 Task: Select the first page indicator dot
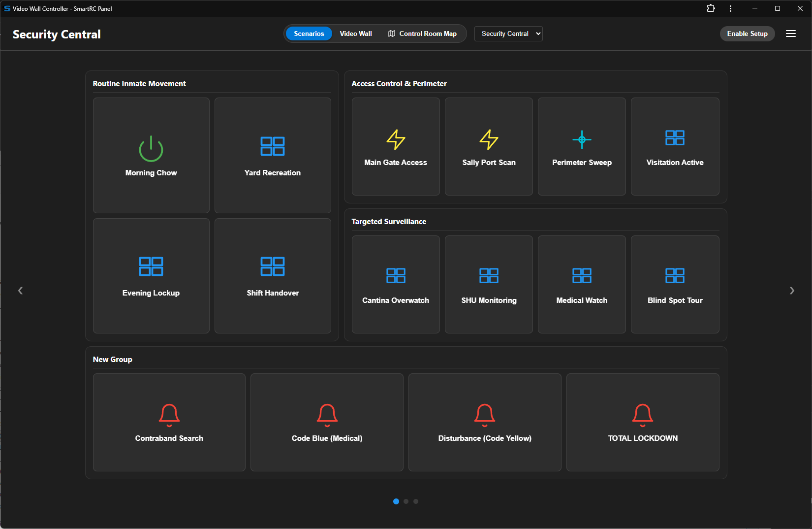pyautogui.click(x=396, y=501)
